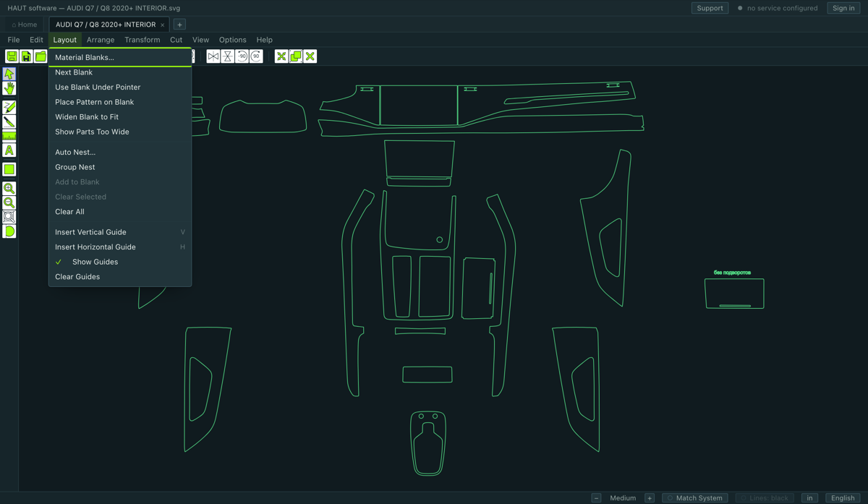Increase UI size with plus stepper
The height and width of the screenshot is (504, 868).
(x=650, y=497)
